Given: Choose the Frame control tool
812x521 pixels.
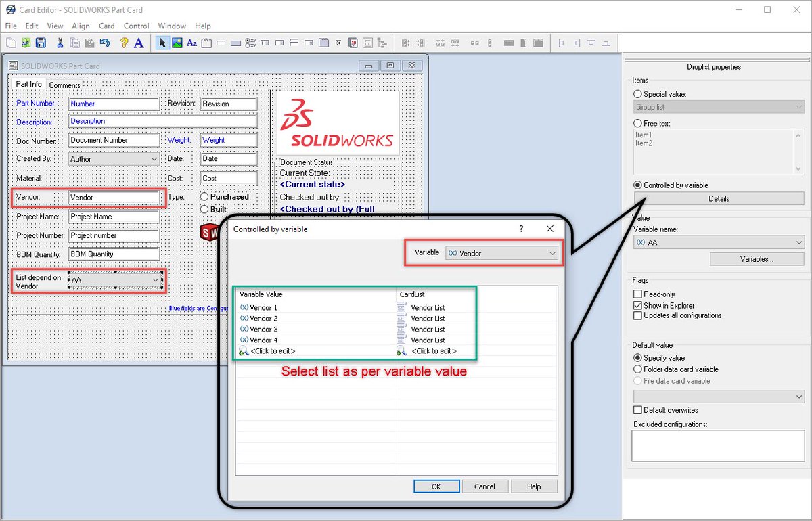Looking at the screenshot, I should [x=206, y=43].
